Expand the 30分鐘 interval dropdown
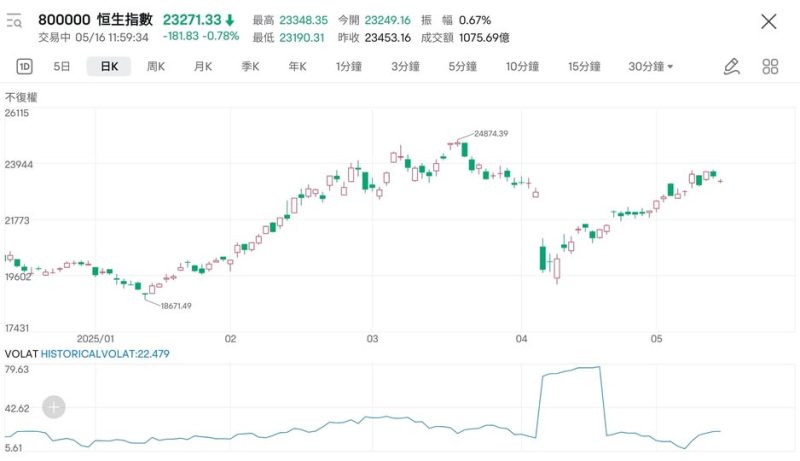The height and width of the screenshot is (461, 800). (650, 67)
